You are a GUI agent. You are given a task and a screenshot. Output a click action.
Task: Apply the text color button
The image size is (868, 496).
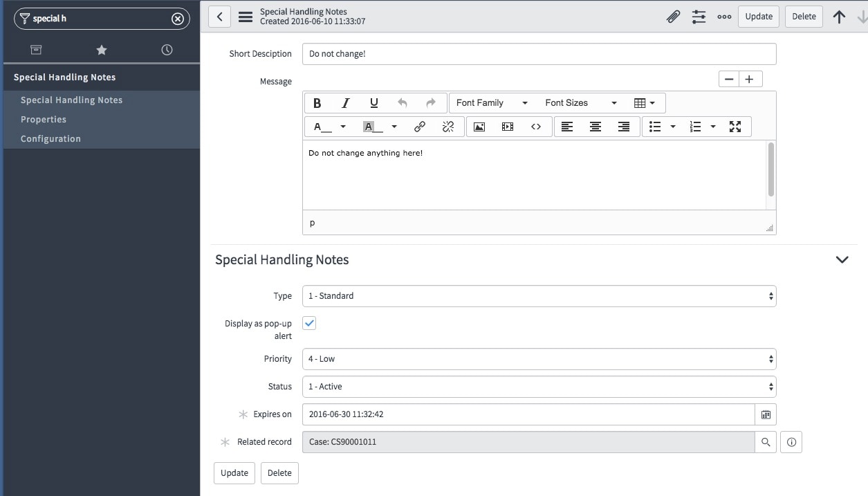[322, 127]
